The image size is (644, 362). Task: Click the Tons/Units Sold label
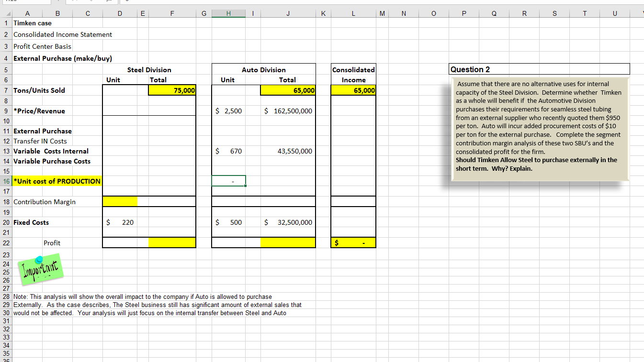(39, 90)
